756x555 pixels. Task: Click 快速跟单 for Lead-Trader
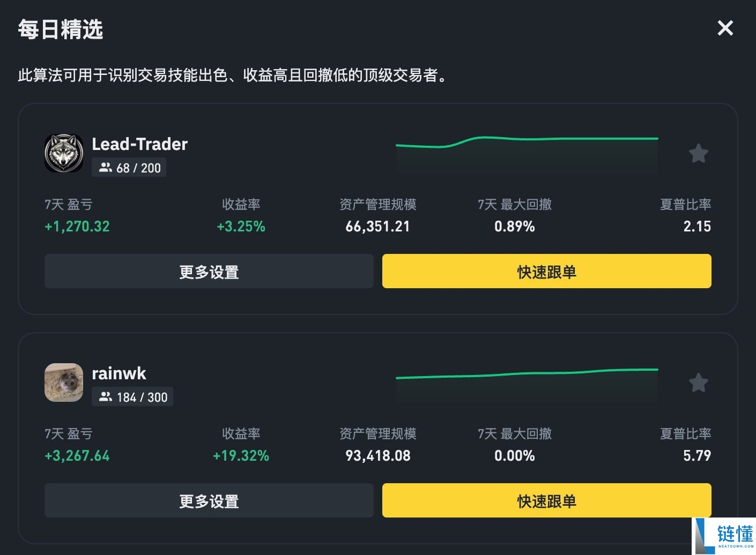546,272
